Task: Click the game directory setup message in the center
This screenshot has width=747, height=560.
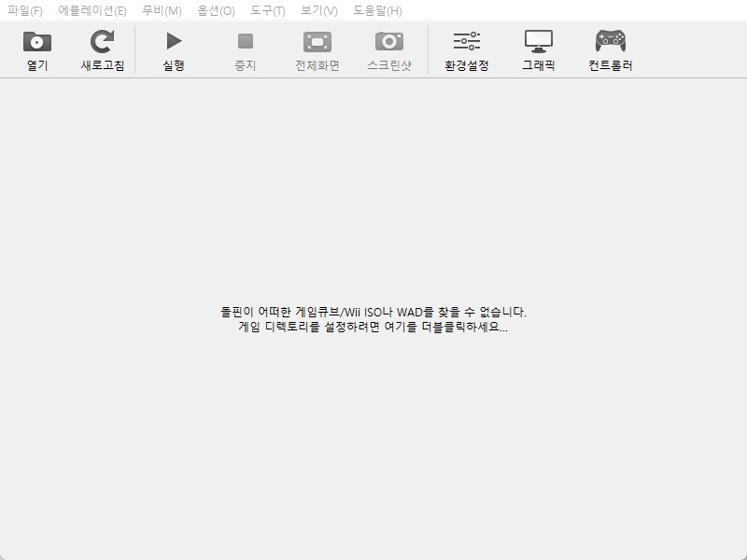Action: (373, 320)
